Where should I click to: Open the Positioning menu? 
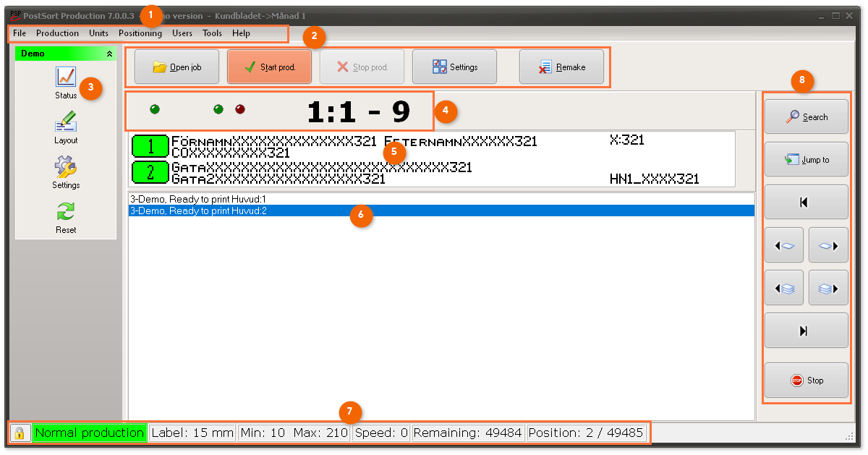pos(140,33)
